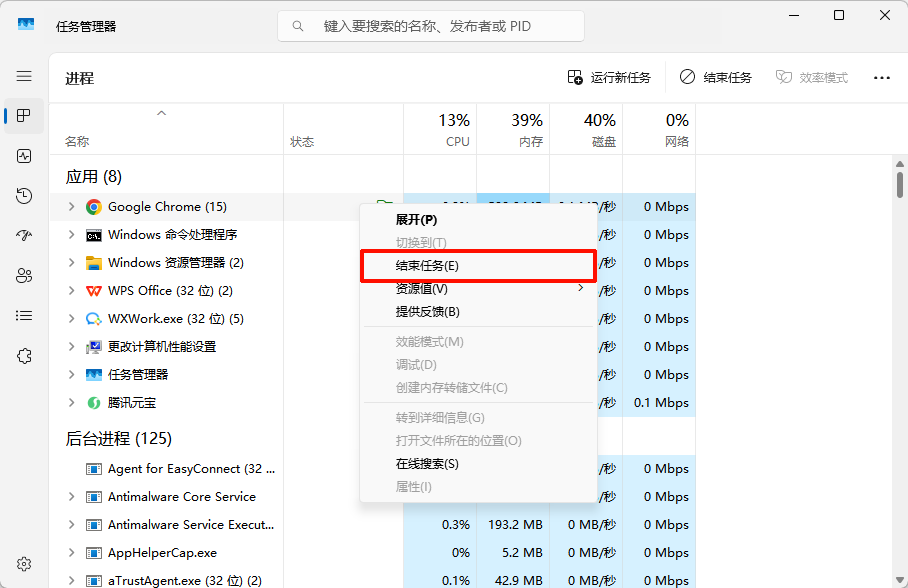Expand the WPS Office process group
Viewport: 908px width, 588px height.
click(x=71, y=291)
